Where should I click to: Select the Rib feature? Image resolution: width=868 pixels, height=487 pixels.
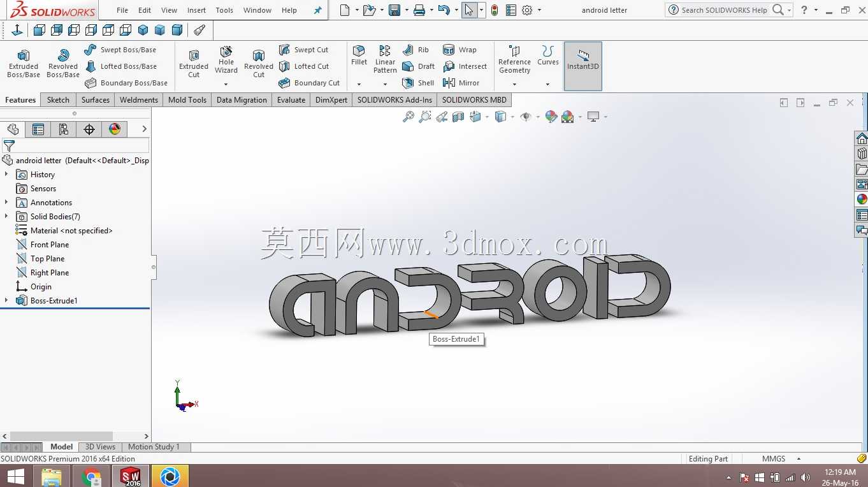[416, 50]
